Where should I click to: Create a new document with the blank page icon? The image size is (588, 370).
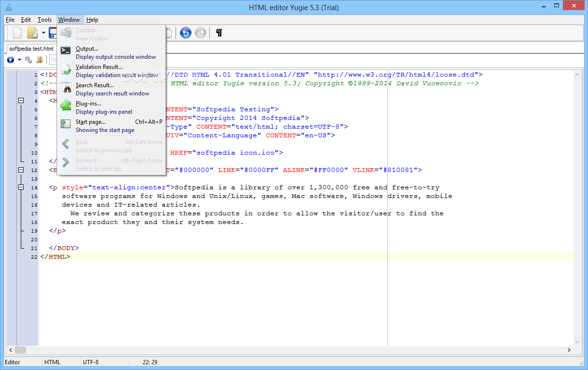pos(17,33)
